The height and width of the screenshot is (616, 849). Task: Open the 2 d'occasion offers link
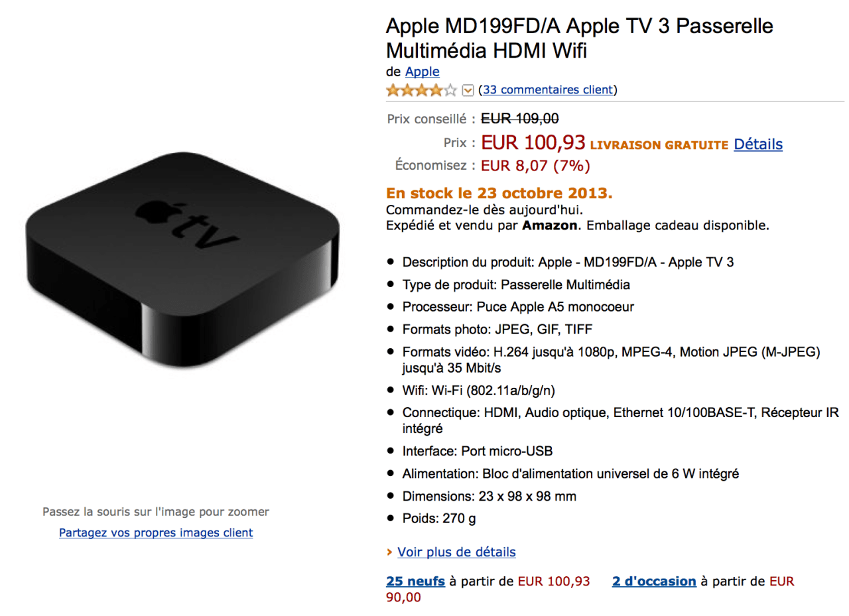654,582
